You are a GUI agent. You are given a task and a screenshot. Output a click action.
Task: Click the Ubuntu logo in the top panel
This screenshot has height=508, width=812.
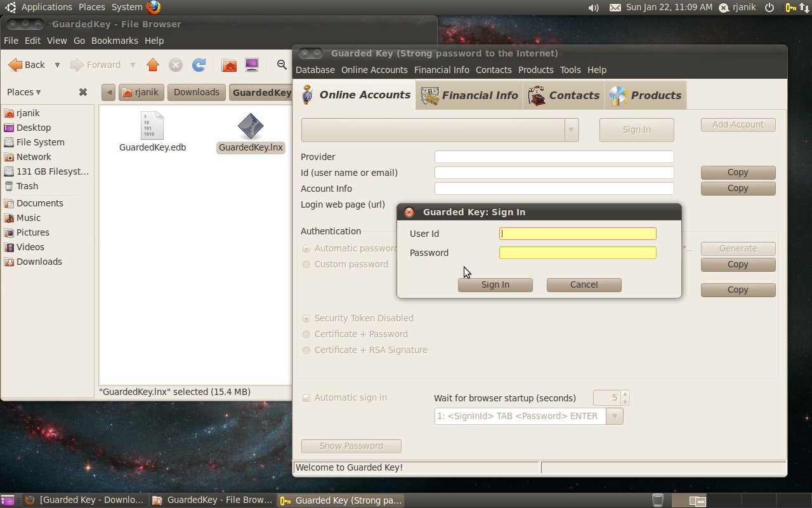11,8
